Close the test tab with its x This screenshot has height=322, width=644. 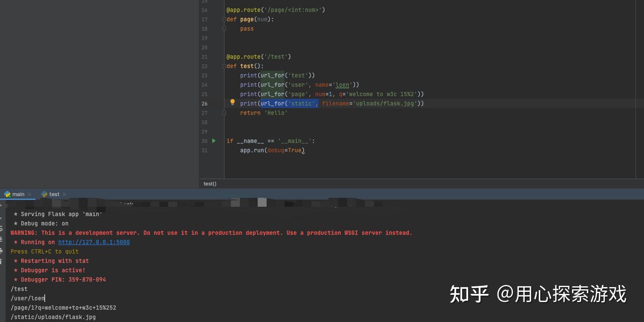[64, 194]
